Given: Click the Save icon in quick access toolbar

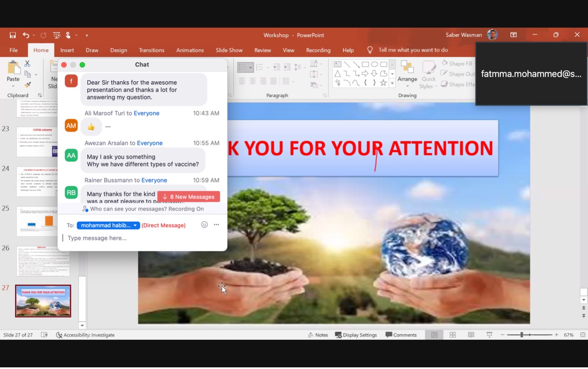Looking at the screenshot, I should coord(13,35).
